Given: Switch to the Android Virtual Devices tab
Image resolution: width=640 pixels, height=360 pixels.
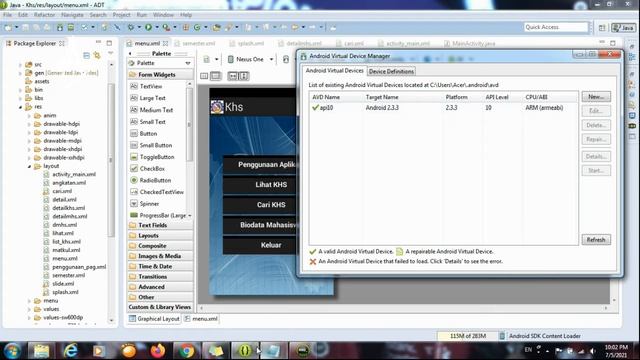Looking at the screenshot, I should [335, 71].
